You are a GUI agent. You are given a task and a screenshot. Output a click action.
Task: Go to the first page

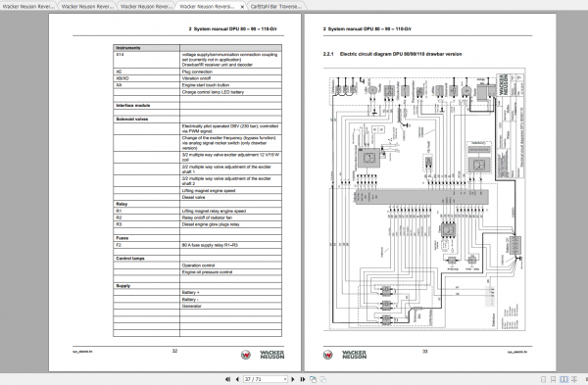point(227,379)
